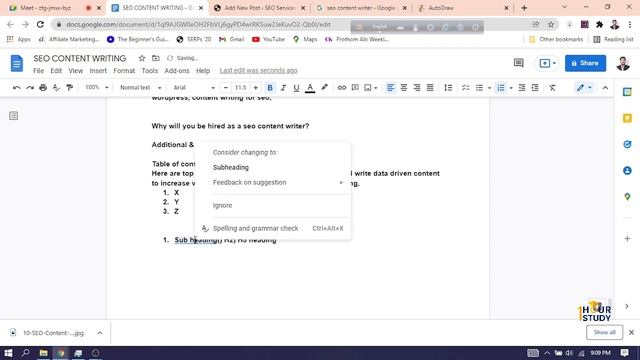Select Right align
Screen dimensions: 640x360
click(x=417, y=88)
